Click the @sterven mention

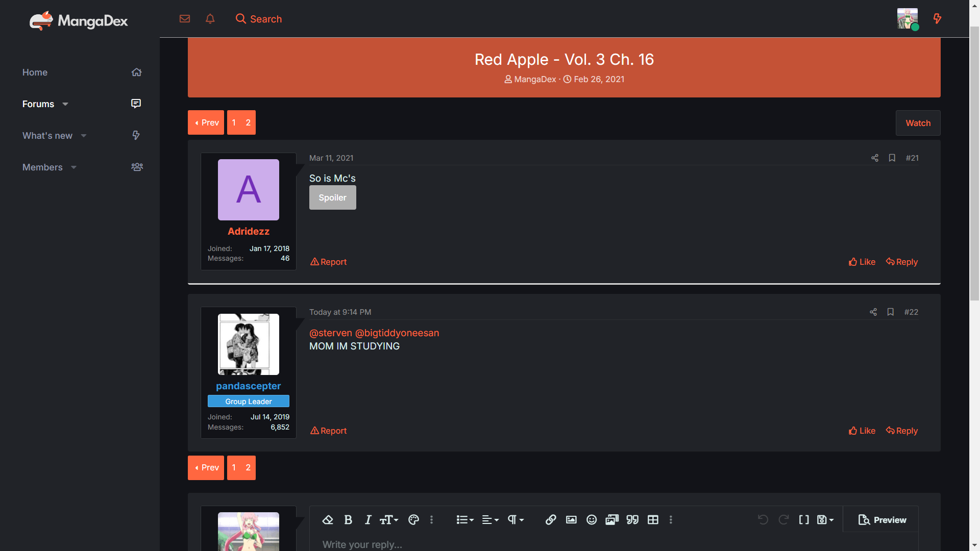[x=331, y=333]
